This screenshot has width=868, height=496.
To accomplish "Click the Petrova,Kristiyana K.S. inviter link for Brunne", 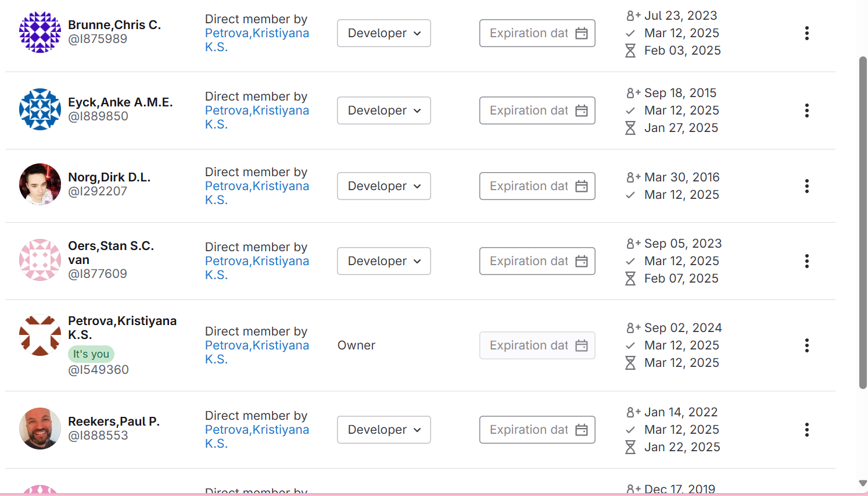I will [x=256, y=40].
